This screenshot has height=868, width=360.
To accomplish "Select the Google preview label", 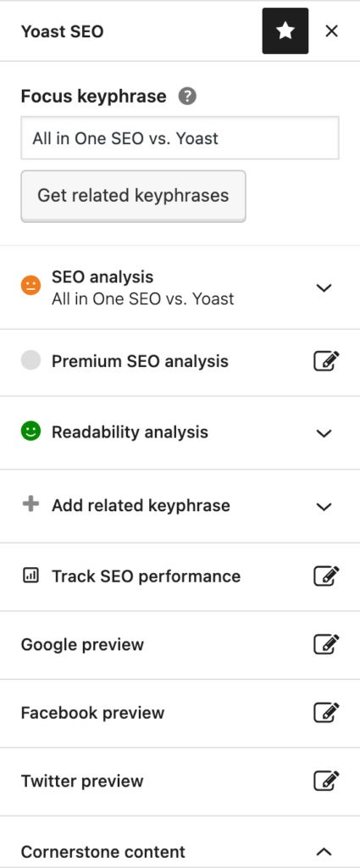I will click(82, 645).
